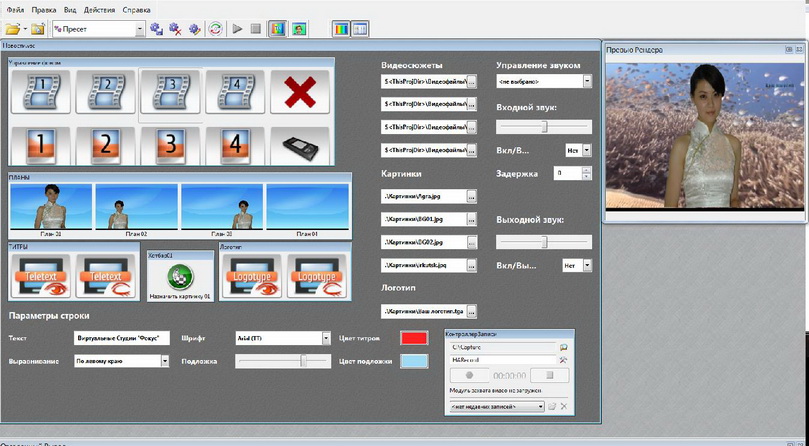The image size is (809, 446).
Task: Click the record circle button in controller
Action: coord(470,375)
